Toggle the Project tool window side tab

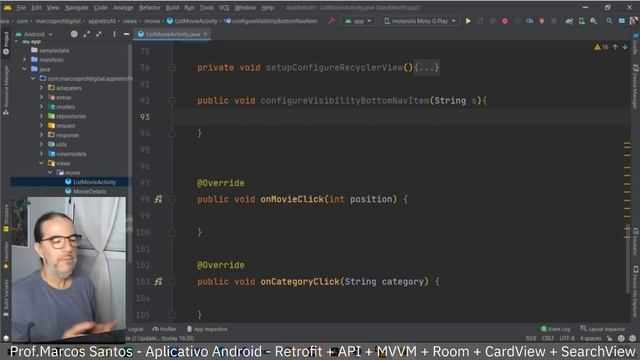(x=6, y=43)
